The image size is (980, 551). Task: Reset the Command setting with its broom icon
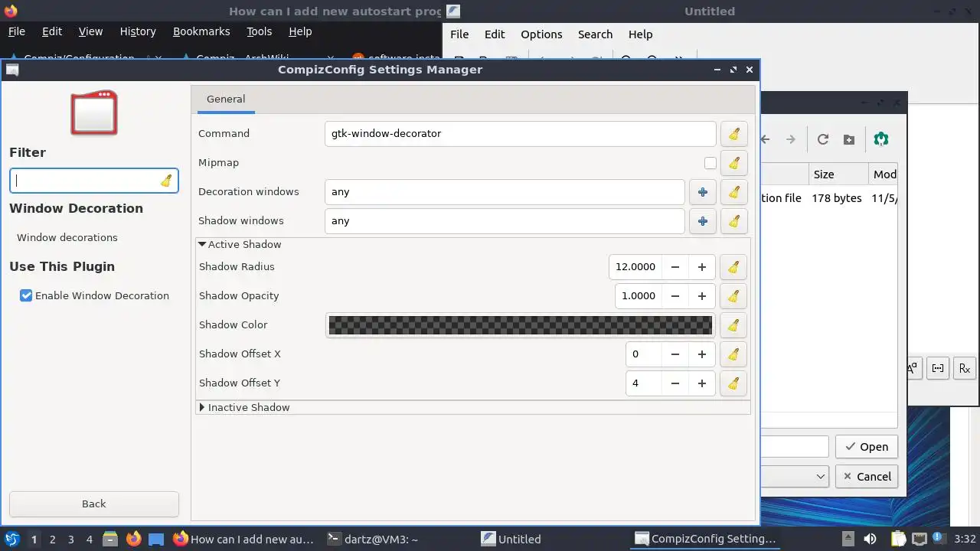[x=733, y=134]
